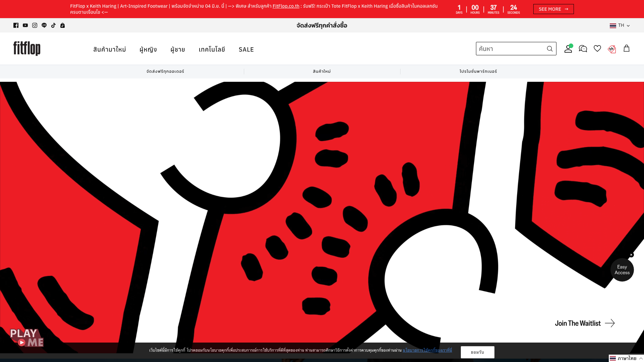Open the chat support icon
644x362 pixels.
583,49
